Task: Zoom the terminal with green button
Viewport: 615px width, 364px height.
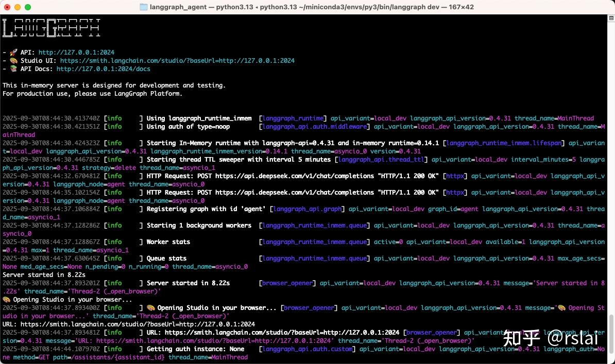Action: point(27,7)
